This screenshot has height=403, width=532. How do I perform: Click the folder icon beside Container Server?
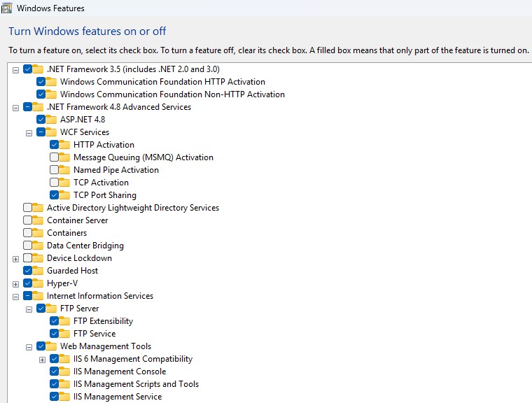[38, 220]
